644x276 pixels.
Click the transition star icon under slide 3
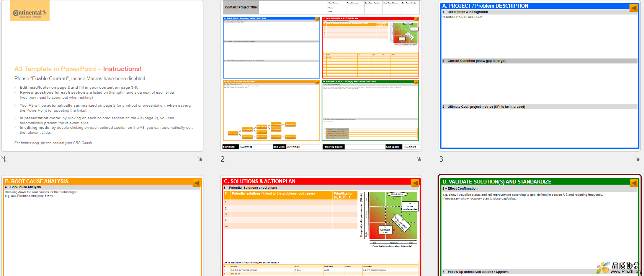tap(637, 159)
